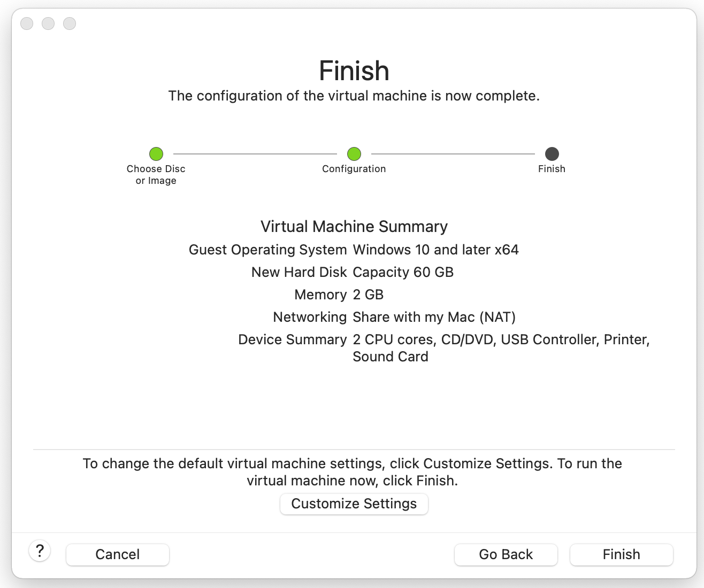Click the "Virtual Machine Summary" heading

pos(354,227)
